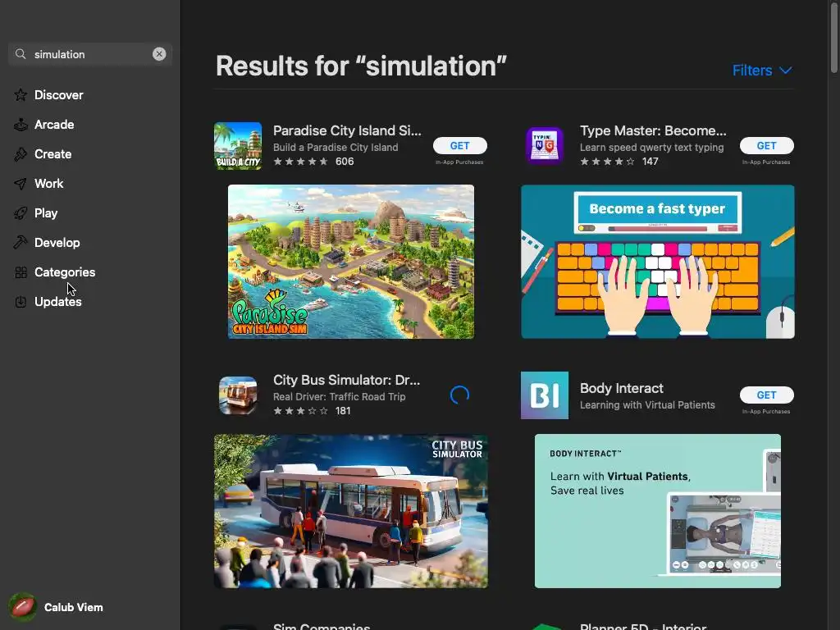Click the subtitle Learn speed qwerty text typing
This screenshot has height=630, width=840.
651,148
